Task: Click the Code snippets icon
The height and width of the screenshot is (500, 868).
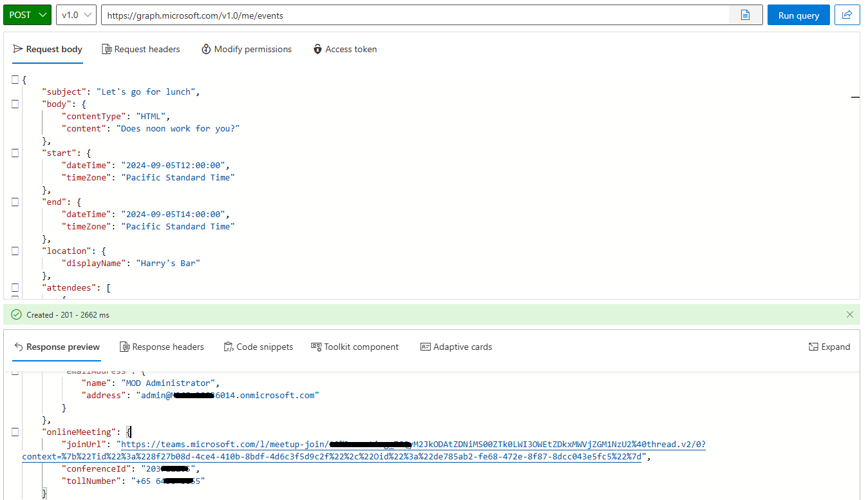Action: coord(229,347)
